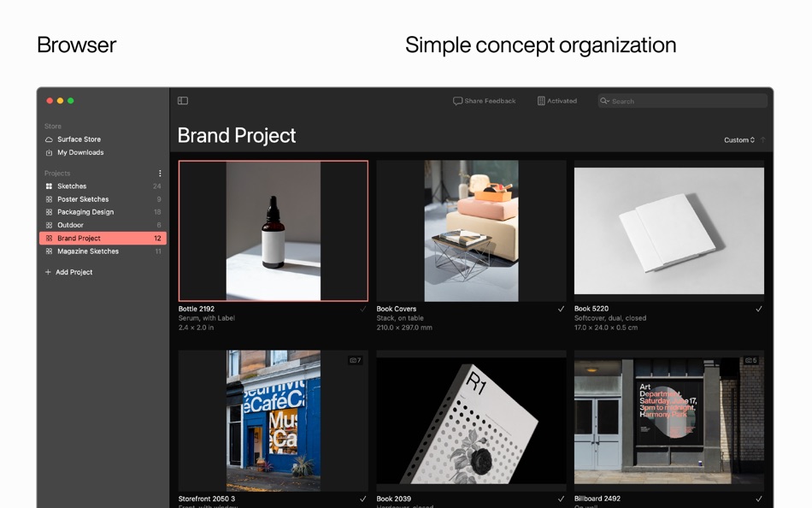Click the 'Softcover, dual, closed' description

coord(610,318)
